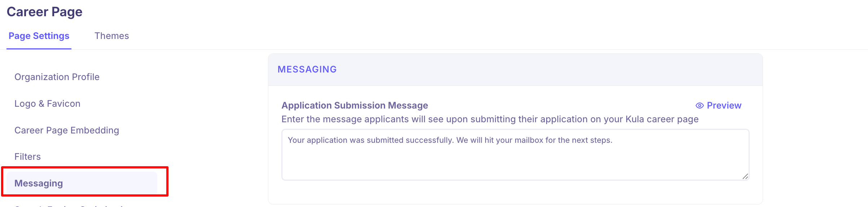Switch to the Themes tab

(111, 36)
